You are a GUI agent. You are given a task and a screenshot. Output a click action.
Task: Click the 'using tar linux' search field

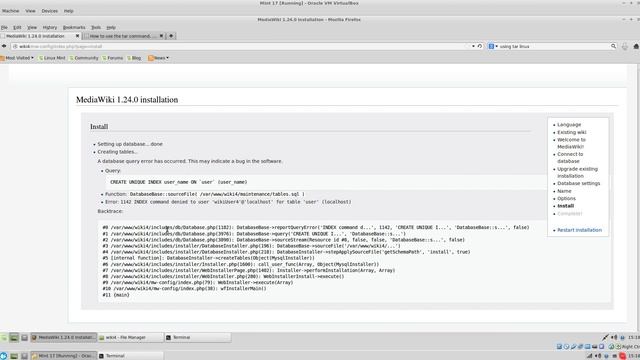pos(553,47)
